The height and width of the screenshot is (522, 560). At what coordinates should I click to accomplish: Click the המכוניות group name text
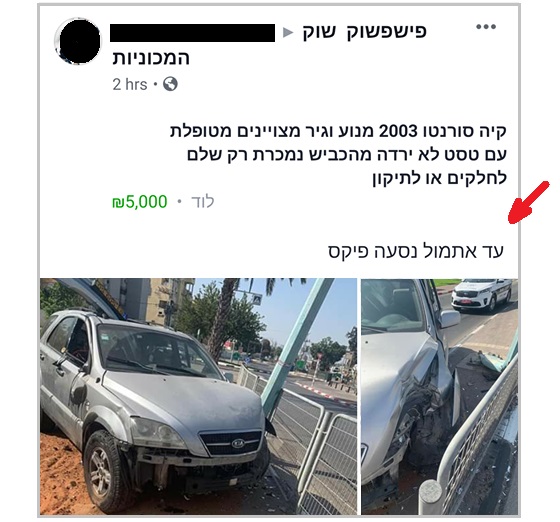pyautogui.click(x=151, y=58)
